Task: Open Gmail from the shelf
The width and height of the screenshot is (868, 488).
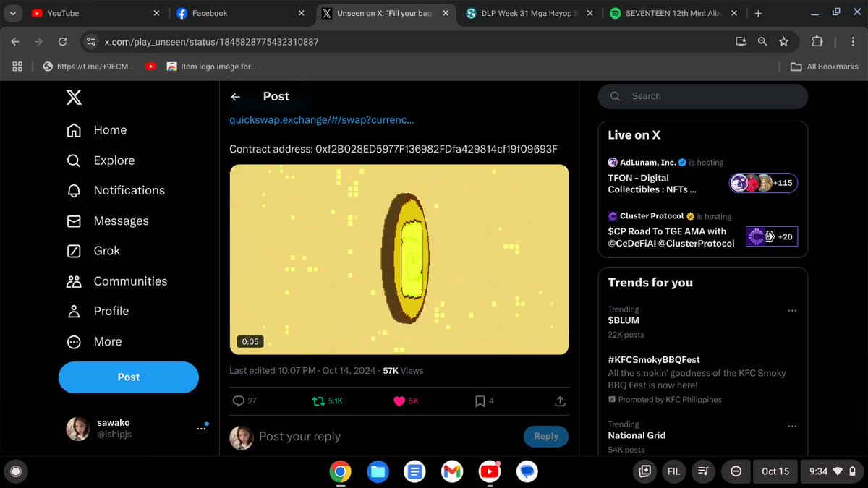Action: [x=451, y=472]
